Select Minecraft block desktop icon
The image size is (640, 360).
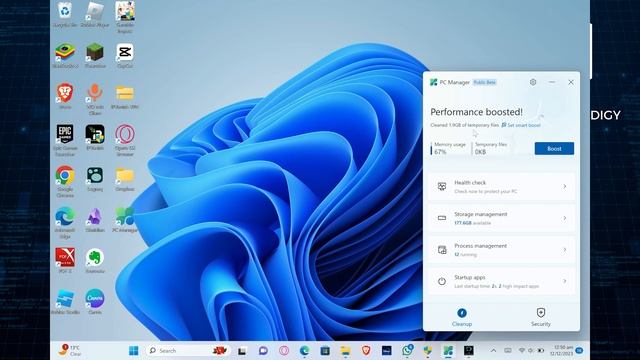[95, 56]
